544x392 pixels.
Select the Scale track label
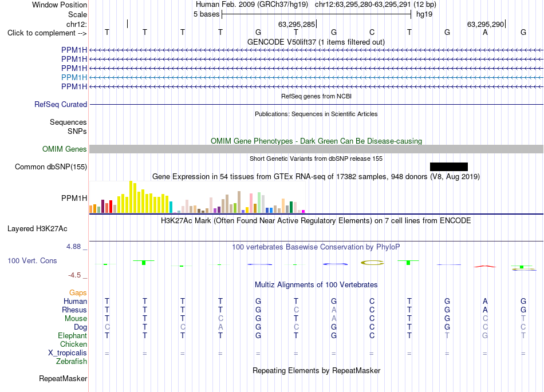(x=77, y=14)
